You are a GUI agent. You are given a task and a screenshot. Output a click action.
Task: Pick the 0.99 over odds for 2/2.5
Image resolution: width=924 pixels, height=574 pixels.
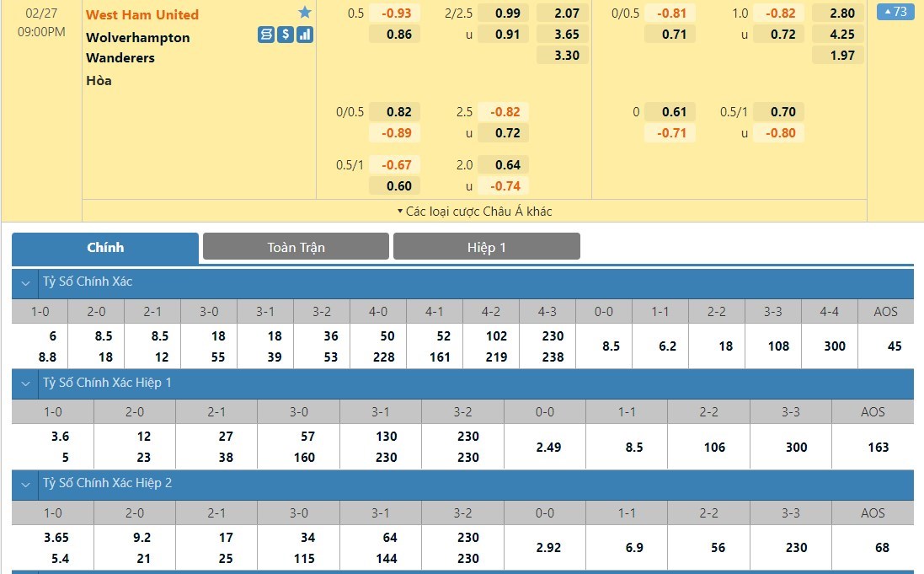[x=503, y=13]
